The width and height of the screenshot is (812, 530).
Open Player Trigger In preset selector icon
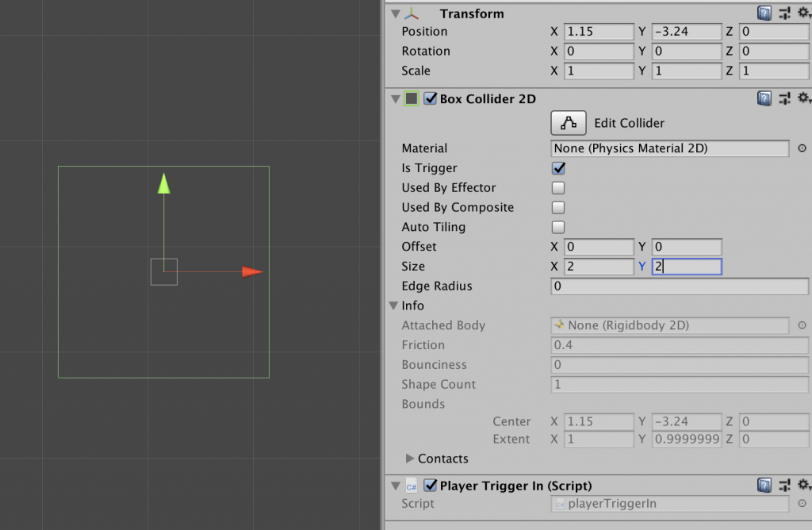pyautogui.click(x=784, y=486)
